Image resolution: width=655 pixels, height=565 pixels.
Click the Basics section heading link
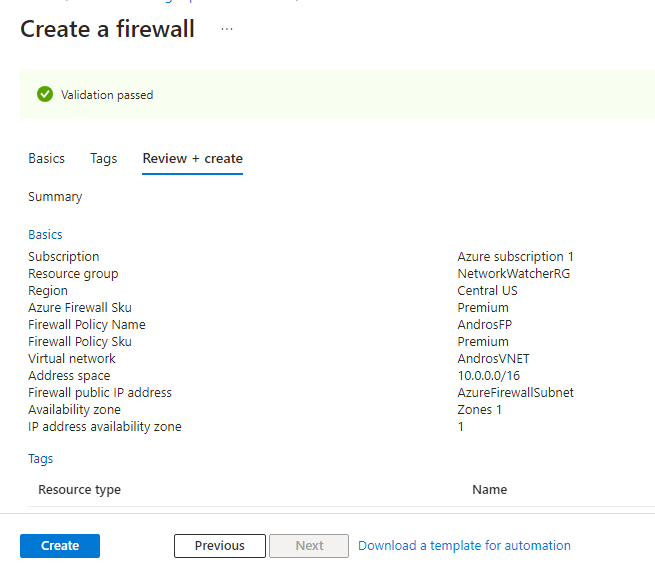45,235
